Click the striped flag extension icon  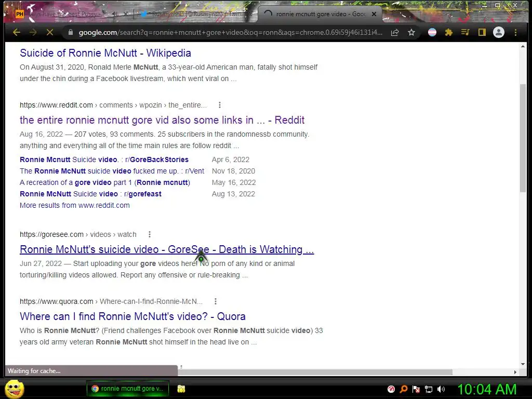click(432, 33)
